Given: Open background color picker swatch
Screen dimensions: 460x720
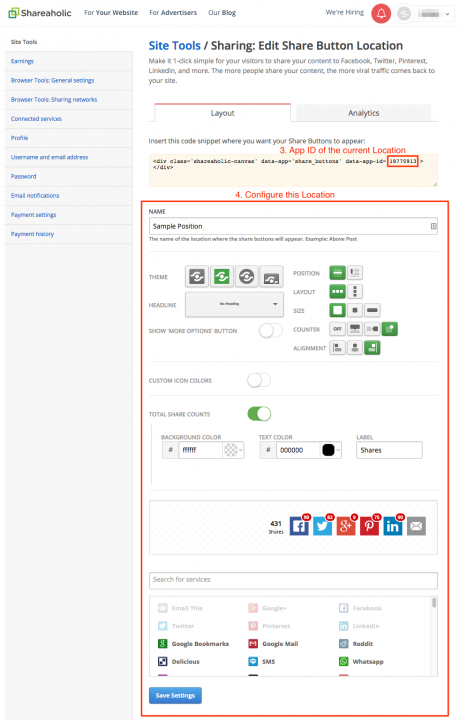Looking at the screenshot, I should (x=233, y=450).
